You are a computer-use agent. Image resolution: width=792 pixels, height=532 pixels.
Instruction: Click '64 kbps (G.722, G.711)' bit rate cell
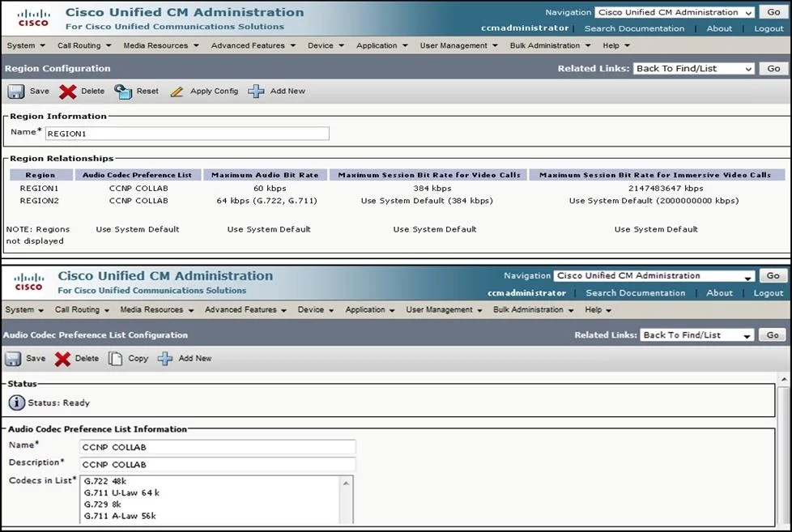click(266, 201)
